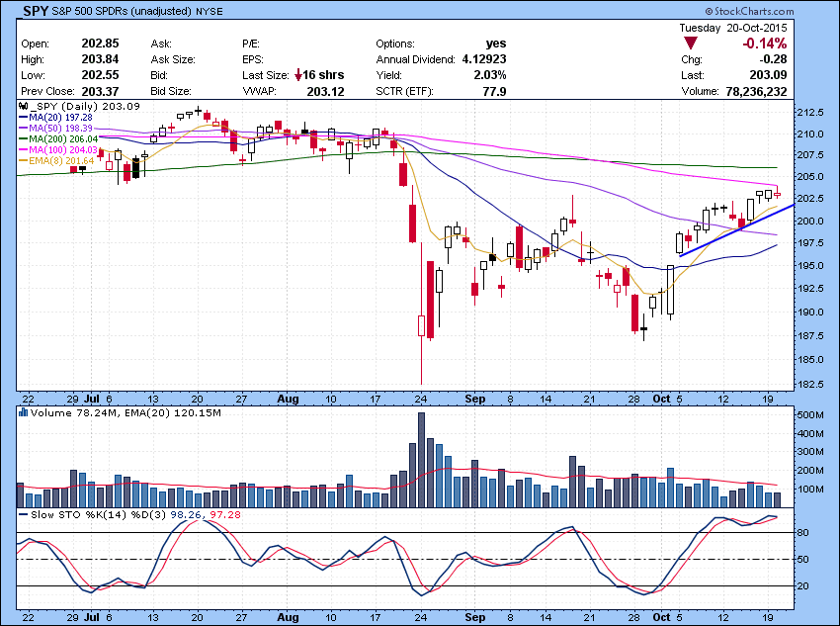This screenshot has width=840, height=626.
Task: Click the 300M volume axis label
Action: [x=810, y=452]
